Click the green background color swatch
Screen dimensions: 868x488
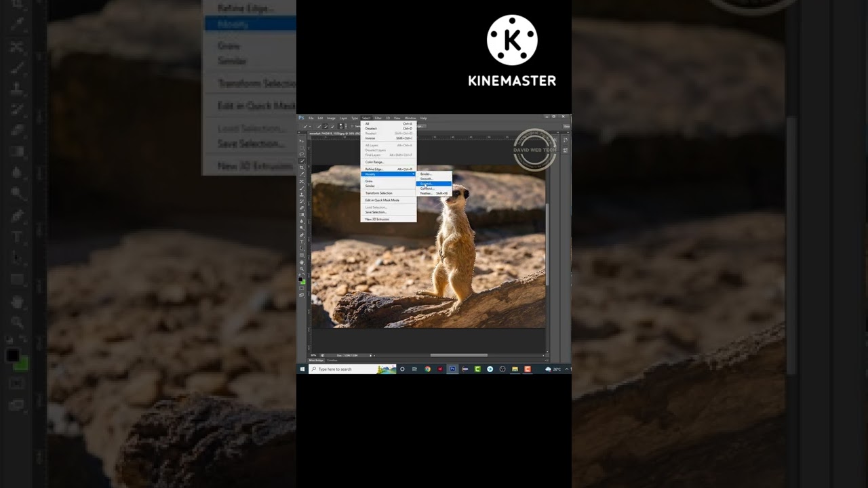click(x=304, y=283)
